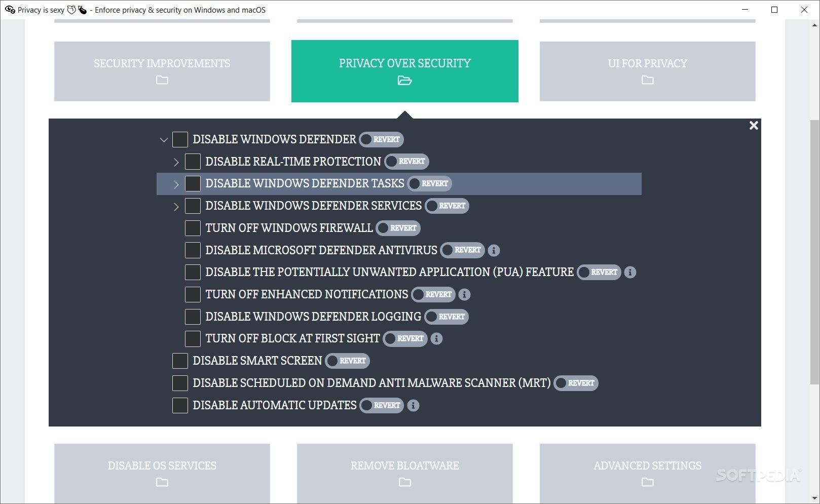Open the Security Improvements category card
This screenshot has width=820, height=504.
162,71
